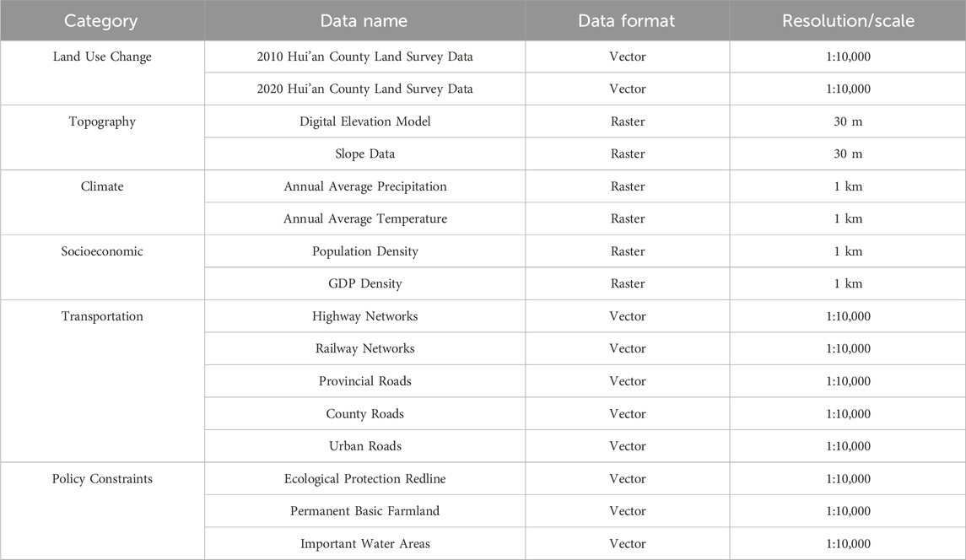Click the Ecological Protection Redline cell
Image resolution: width=966 pixels, height=560 pixels.
coord(364,479)
